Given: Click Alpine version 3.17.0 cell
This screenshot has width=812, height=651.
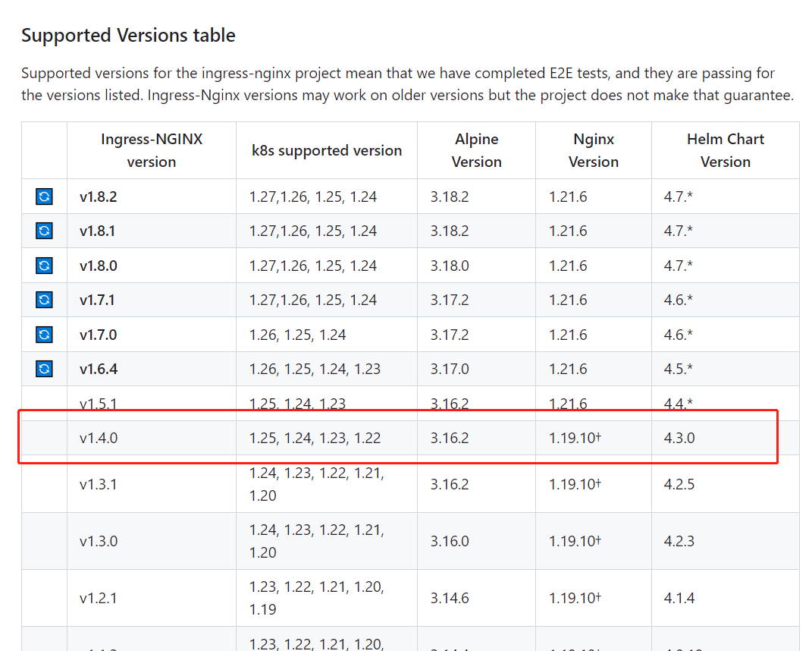Looking at the screenshot, I should tap(476, 369).
